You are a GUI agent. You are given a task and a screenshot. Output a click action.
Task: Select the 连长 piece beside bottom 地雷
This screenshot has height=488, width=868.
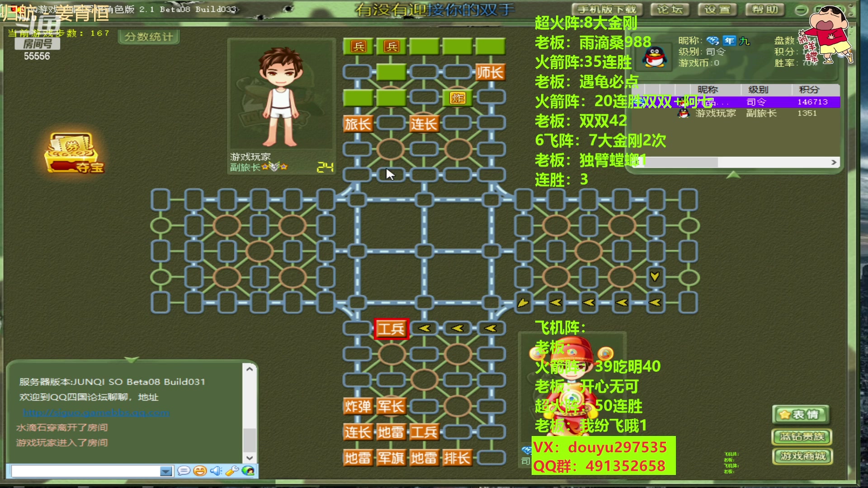358,432
